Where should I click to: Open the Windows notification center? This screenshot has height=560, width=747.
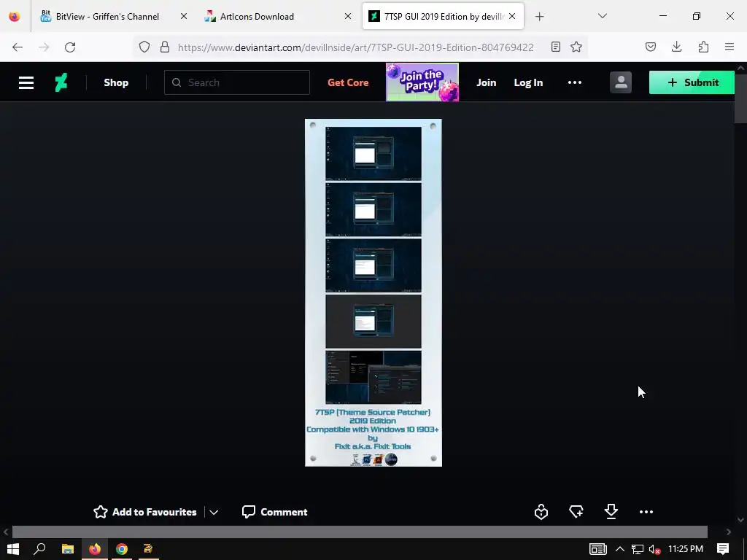723,549
